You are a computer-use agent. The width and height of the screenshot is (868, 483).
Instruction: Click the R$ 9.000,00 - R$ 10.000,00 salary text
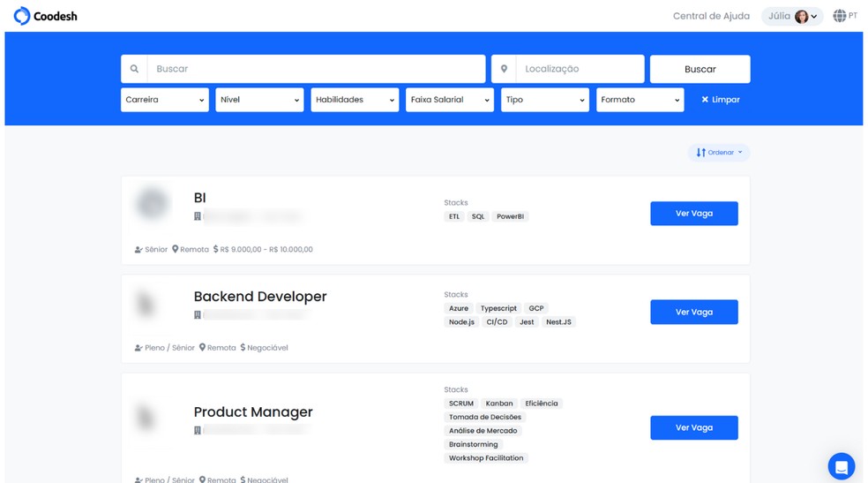coord(266,250)
